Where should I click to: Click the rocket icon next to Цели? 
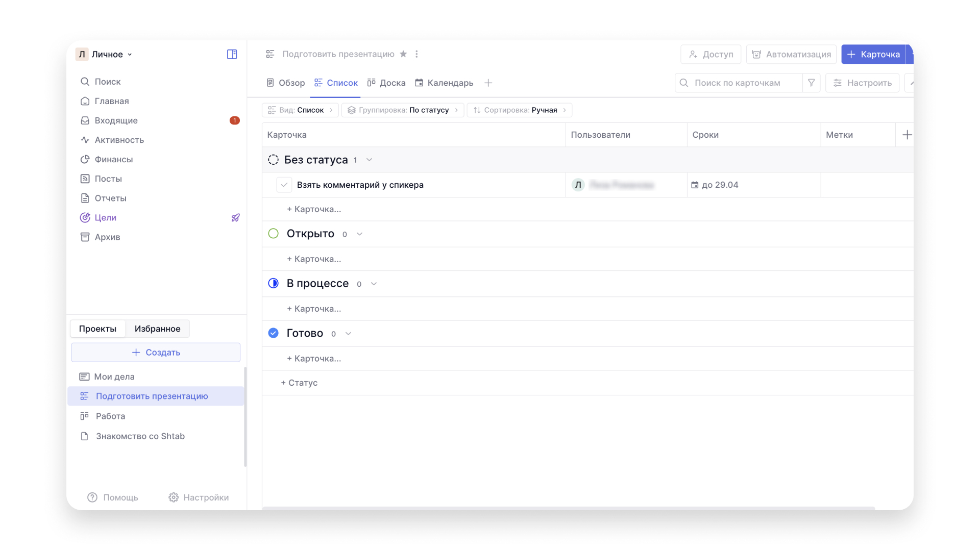[235, 217]
